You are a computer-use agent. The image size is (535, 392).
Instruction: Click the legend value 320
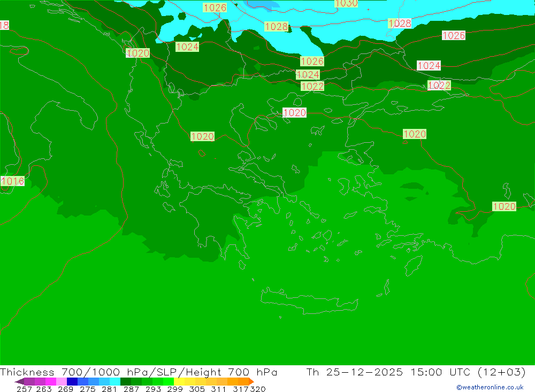coord(258,389)
